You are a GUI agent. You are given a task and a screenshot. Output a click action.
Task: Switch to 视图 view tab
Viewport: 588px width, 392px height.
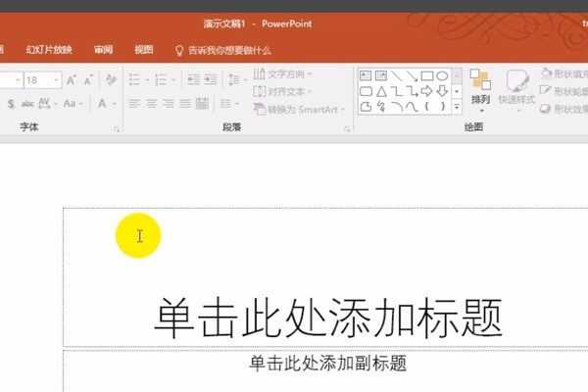coord(144,50)
